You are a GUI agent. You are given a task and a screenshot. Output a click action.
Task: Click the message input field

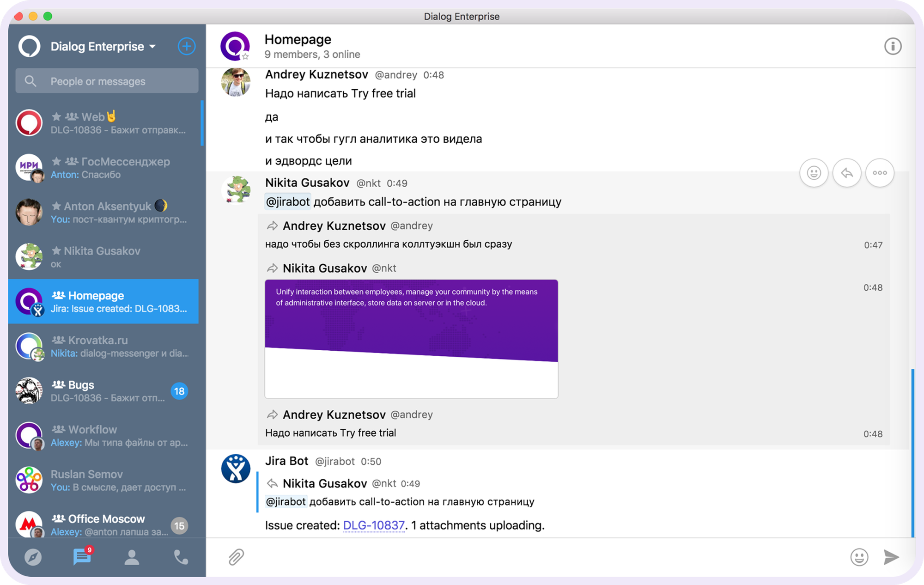click(x=547, y=557)
